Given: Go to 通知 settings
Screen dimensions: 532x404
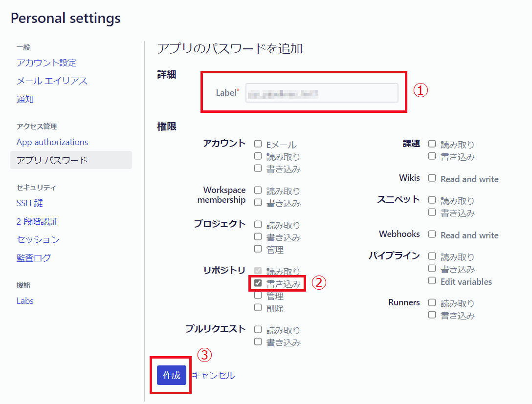Looking at the screenshot, I should click(25, 100).
